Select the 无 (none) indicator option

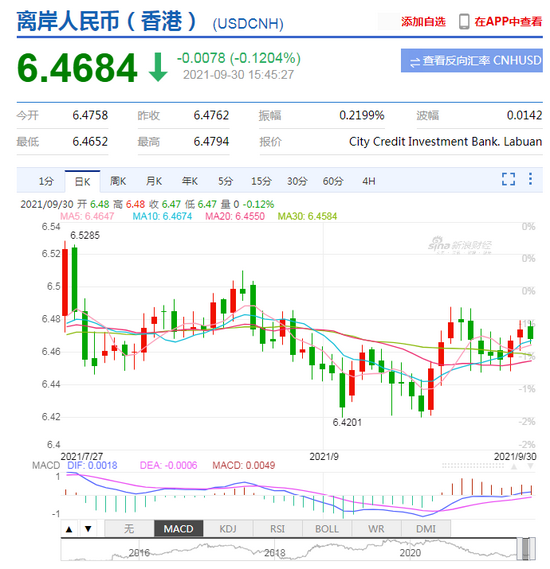pos(129,529)
